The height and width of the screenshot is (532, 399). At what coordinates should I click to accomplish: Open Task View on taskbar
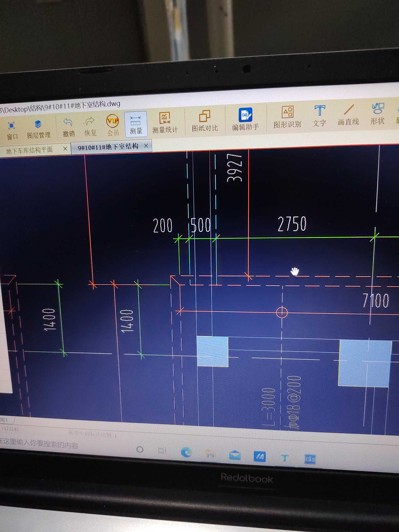click(x=162, y=451)
